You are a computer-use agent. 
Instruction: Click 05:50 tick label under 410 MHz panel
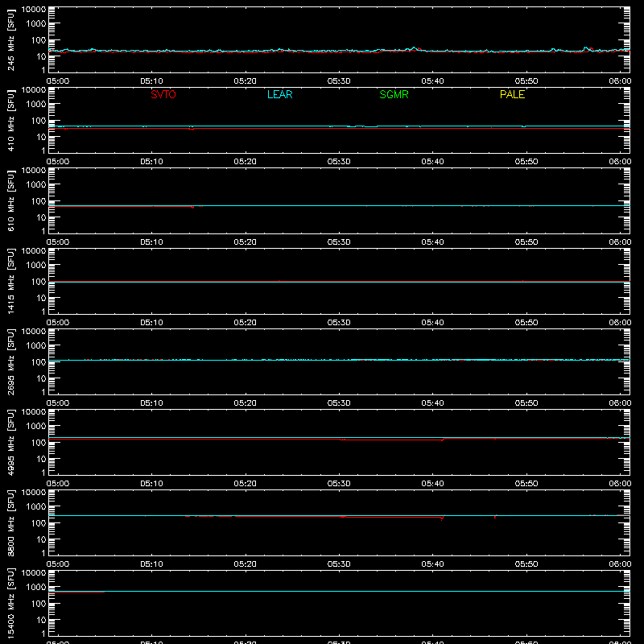(x=526, y=162)
